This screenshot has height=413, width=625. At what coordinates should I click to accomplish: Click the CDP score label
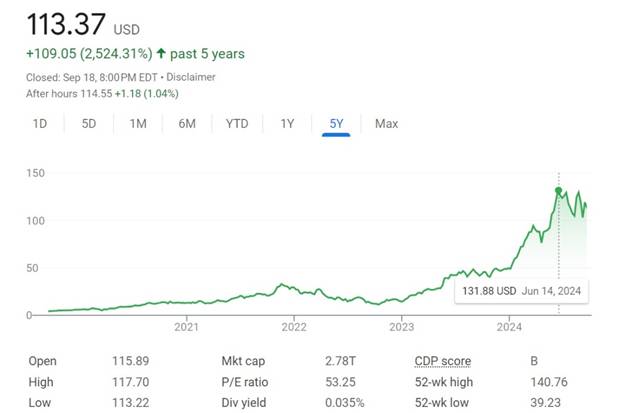(x=442, y=361)
